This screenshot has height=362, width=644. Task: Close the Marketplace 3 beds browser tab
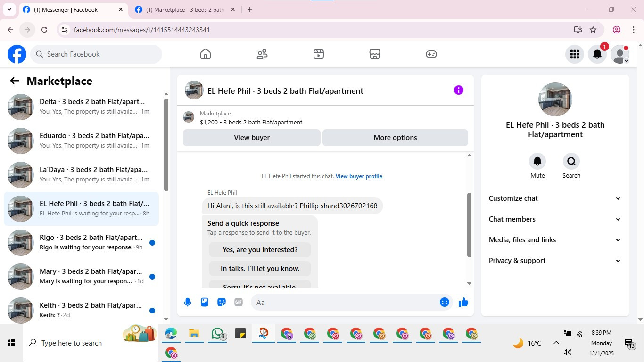pyautogui.click(x=232, y=9)
